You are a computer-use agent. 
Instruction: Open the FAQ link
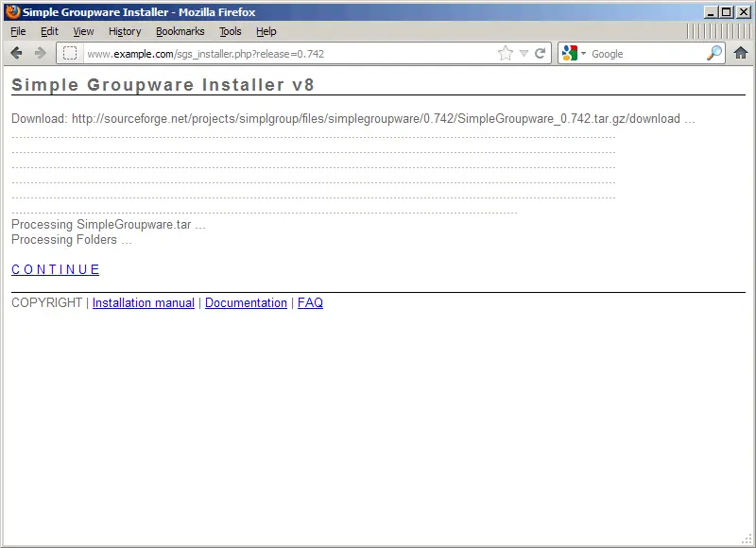tap(311, 302)
